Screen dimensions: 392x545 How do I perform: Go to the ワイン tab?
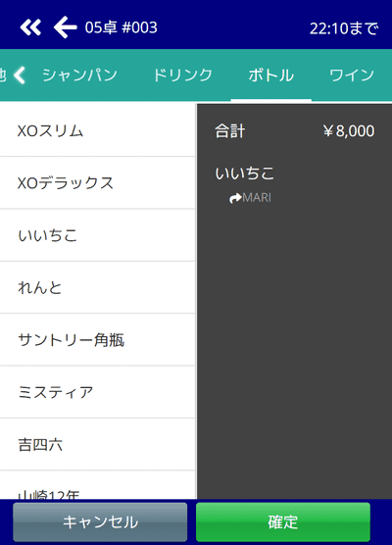pos(352,75)
